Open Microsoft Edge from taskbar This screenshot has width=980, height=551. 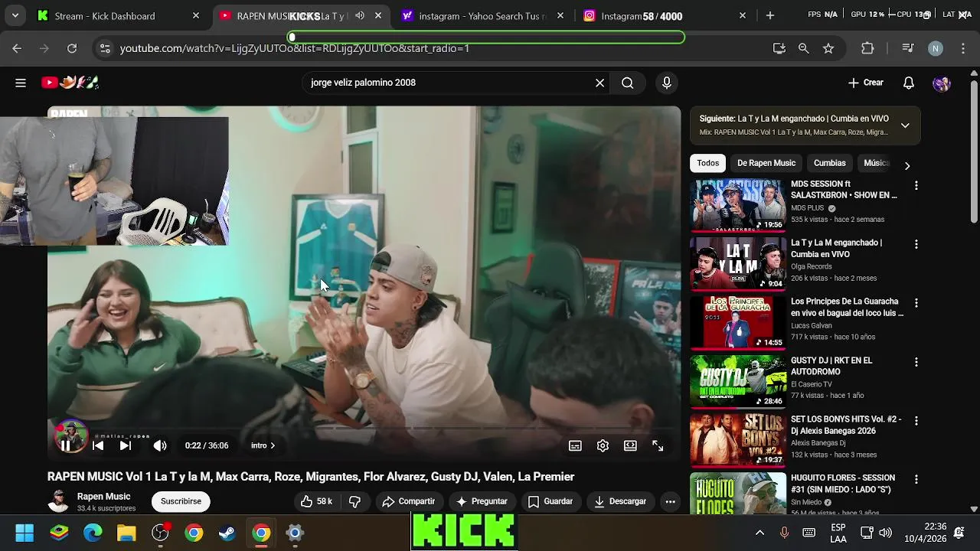(93, 533)
